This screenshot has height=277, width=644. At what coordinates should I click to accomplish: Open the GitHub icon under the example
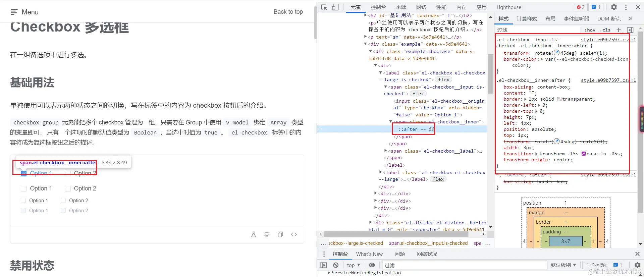[x=267, y=234]
